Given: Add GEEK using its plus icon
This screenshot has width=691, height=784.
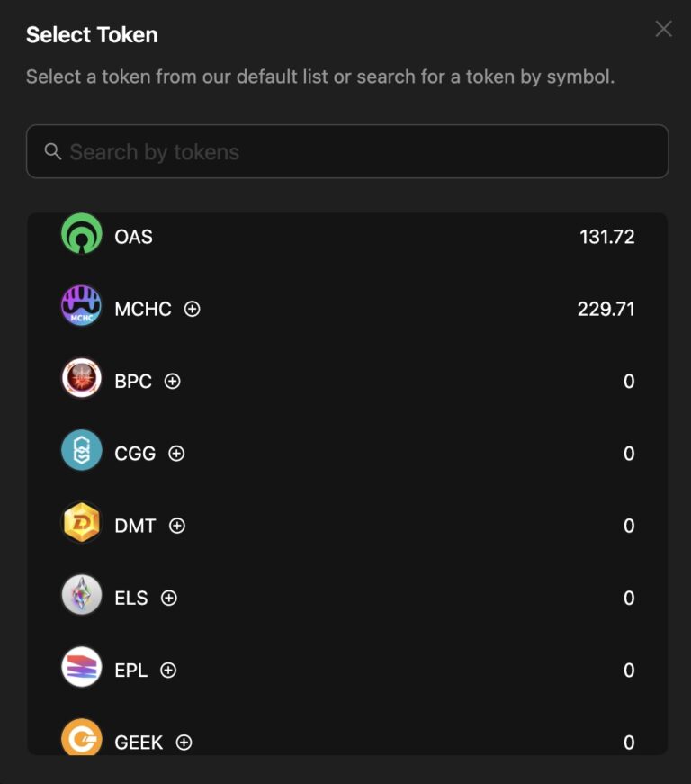Looking at the screenshot, I should [184, 743].
